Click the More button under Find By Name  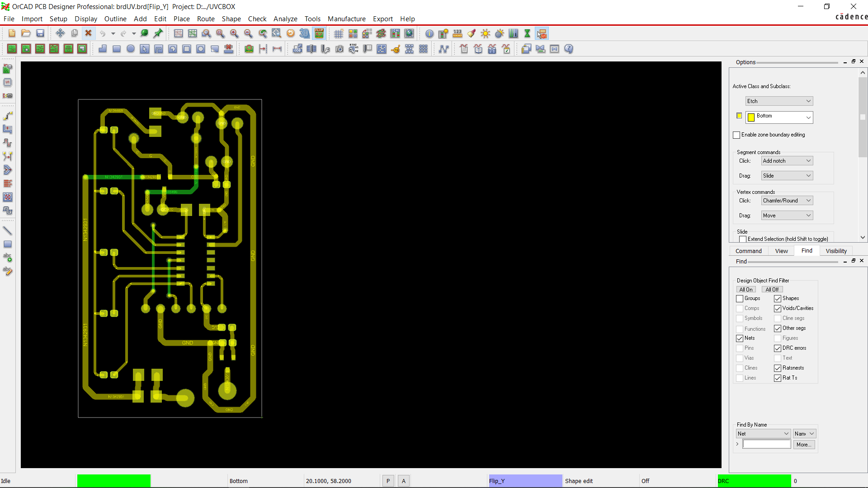click(x=803, y=444)
